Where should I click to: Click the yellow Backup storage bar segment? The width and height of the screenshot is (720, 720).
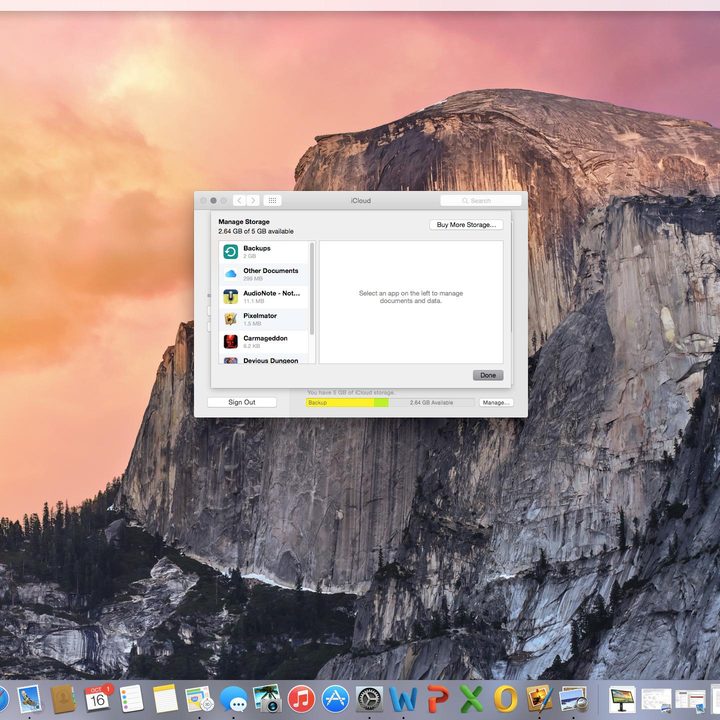340,403
